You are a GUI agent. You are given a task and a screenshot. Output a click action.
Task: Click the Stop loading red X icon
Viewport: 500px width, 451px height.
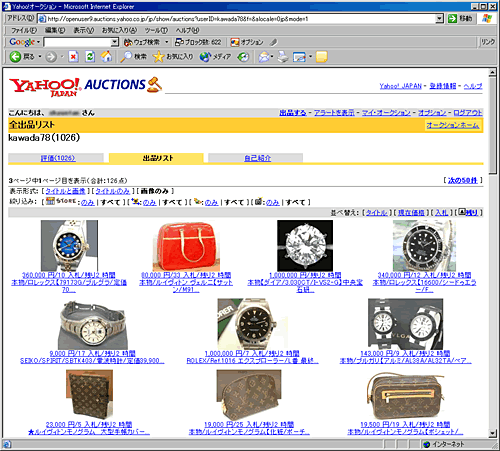(x=73, y=57)
